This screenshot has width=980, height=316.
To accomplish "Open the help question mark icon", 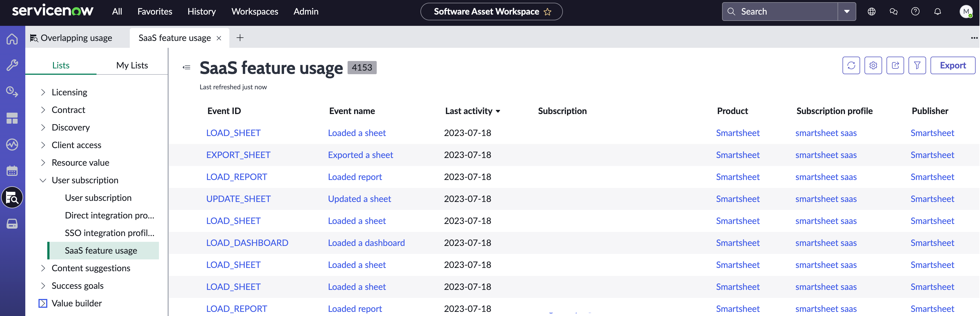I will (x=915, y=12).
